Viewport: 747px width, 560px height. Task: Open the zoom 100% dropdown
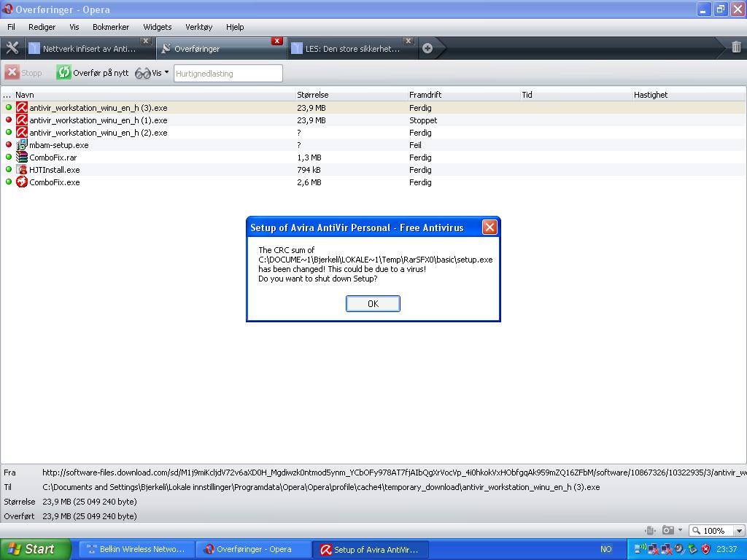tap(739, 531)
